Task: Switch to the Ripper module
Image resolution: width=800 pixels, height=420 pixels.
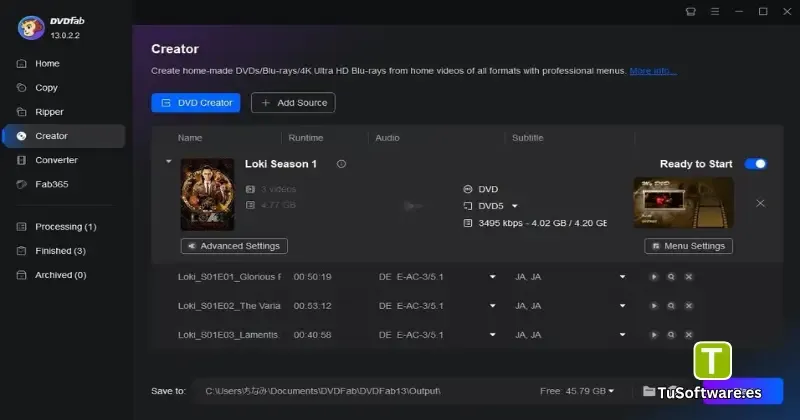Action: click(x=49, y=112)
